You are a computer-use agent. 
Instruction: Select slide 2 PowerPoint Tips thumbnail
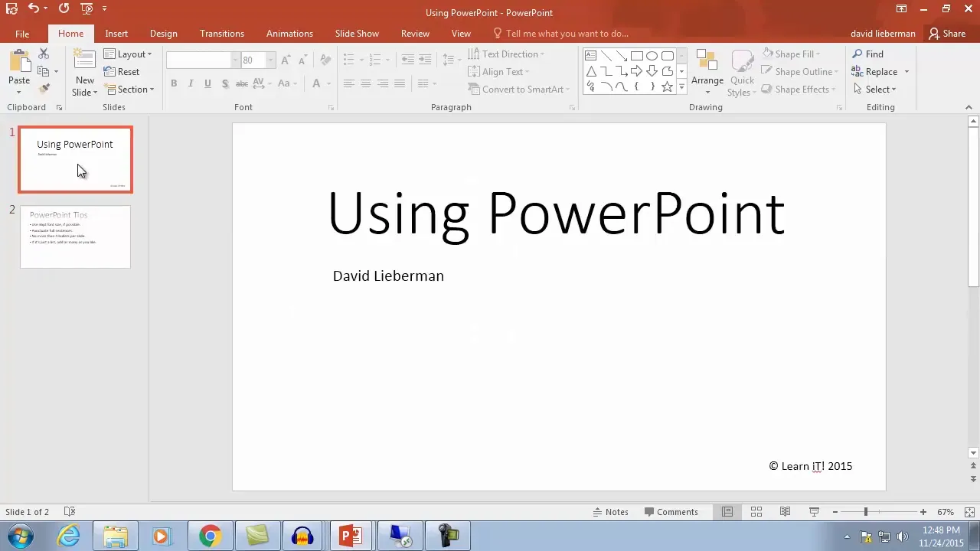75,236
